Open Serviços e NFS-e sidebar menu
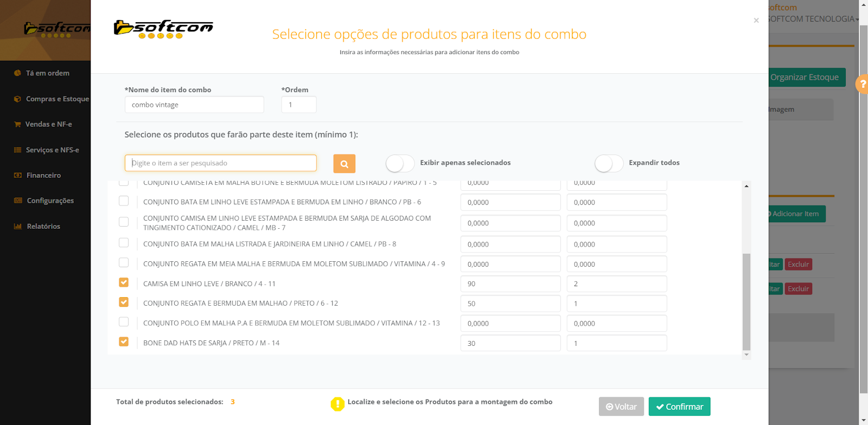868x425 pixels. pyautogui.click(x=52, y=150)
